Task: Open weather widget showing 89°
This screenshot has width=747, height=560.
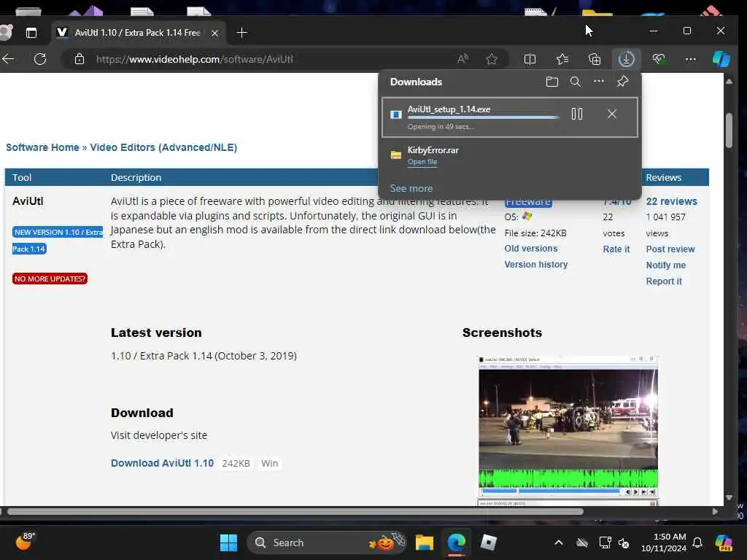Action: tap(24, 541)
